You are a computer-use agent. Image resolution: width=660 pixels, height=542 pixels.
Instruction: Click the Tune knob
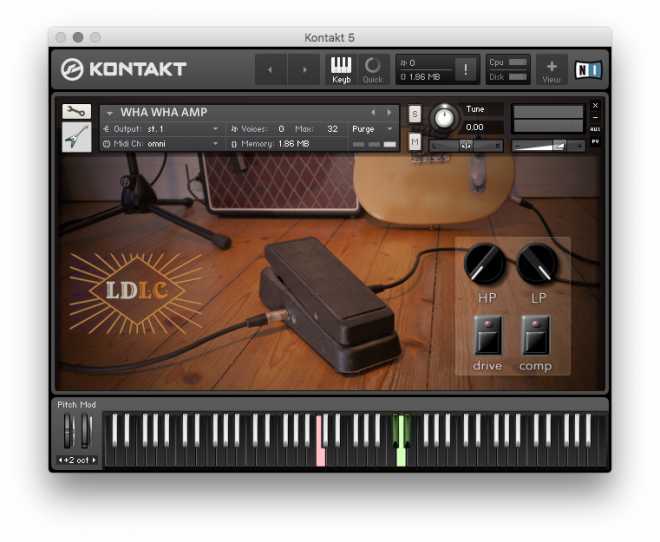coord(444,118)
